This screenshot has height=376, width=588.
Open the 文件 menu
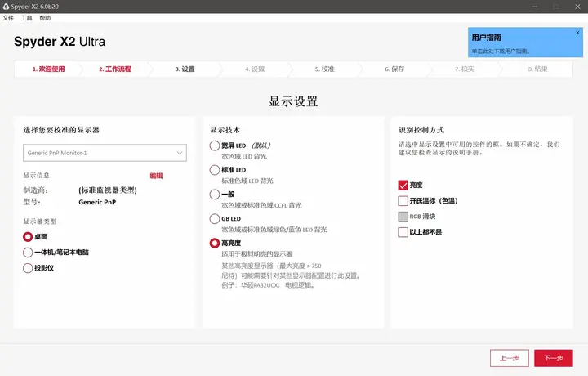pyautogui.click(x=8, y=18)
